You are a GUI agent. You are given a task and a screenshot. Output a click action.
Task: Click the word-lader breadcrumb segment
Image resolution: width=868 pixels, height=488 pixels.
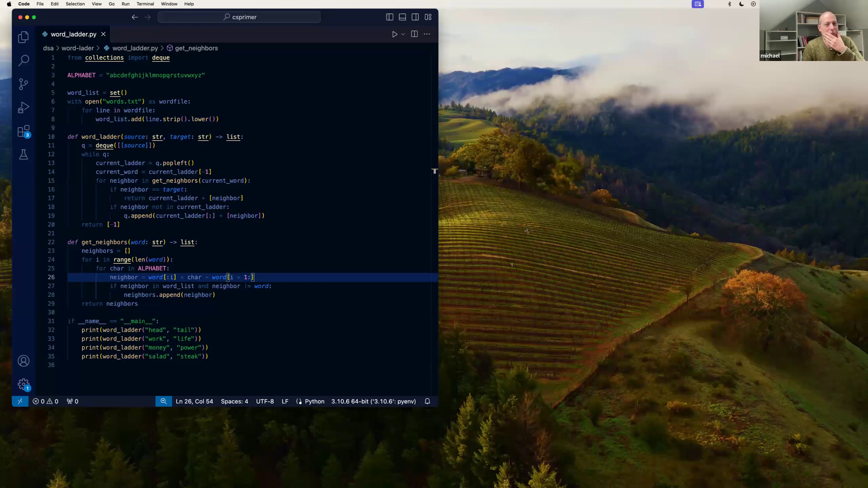[78, 48]
